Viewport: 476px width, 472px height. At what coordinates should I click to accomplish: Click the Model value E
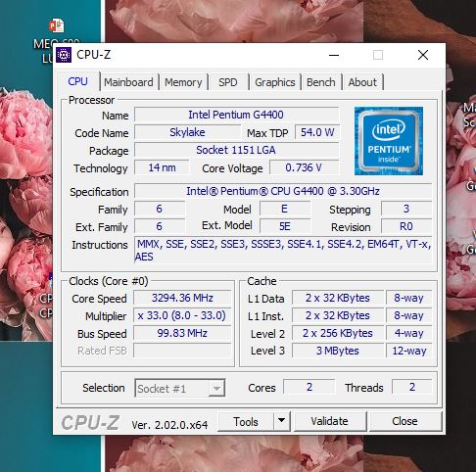tap(285, 209)
